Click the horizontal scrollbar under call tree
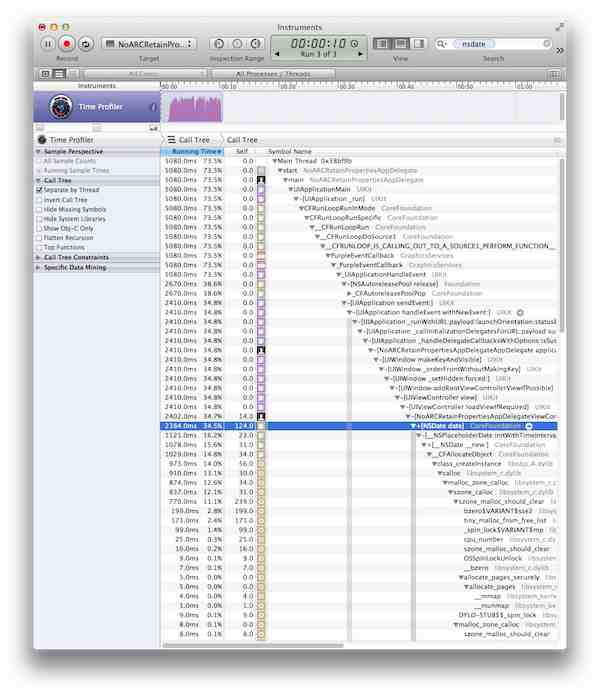600x696 pixels. pyautogui.click(x=253, y=645)
